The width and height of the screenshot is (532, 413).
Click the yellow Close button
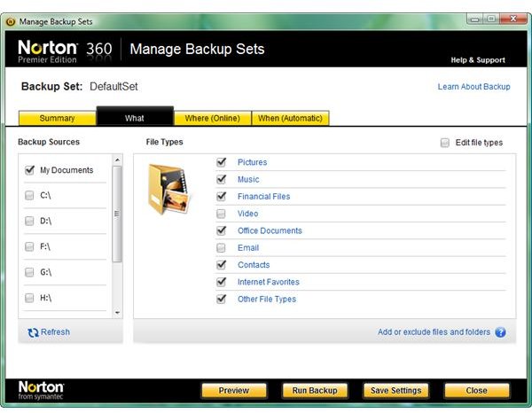pyautogui.click(x=477, y=391)
